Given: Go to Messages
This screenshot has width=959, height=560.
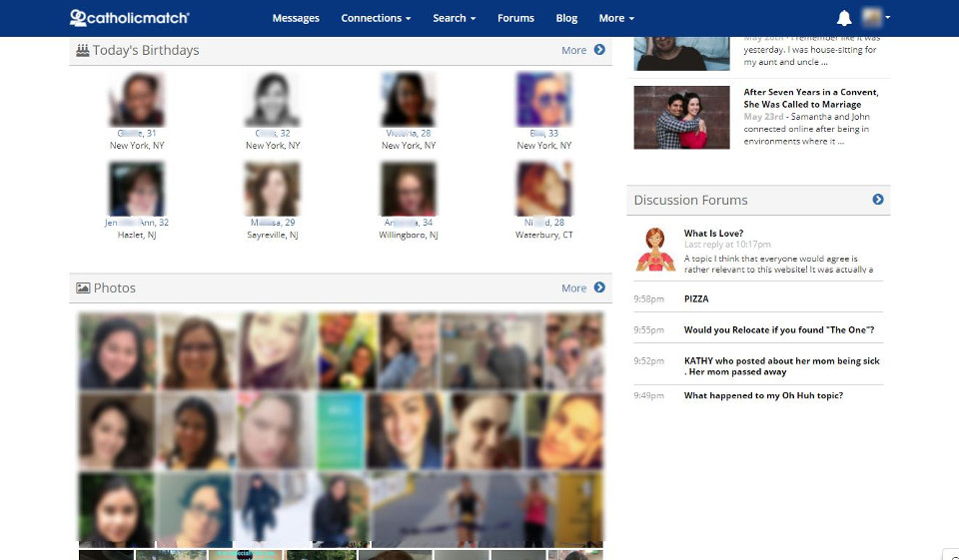Looking at the screenshot, I should coord(296,18).
